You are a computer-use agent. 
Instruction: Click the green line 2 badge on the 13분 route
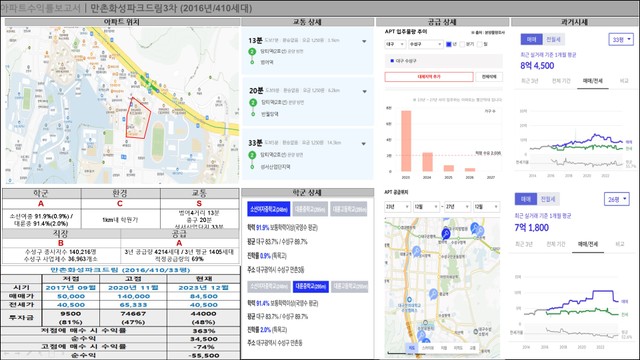[252, 52]
